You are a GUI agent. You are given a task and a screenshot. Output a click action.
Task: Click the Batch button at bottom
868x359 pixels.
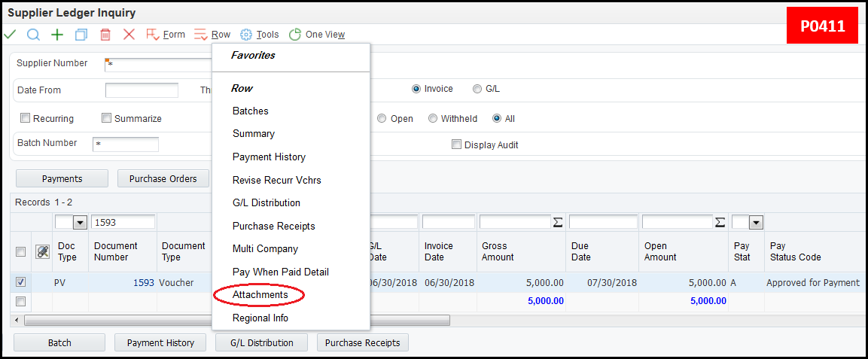pyautogui.click(x=59, y=343)
